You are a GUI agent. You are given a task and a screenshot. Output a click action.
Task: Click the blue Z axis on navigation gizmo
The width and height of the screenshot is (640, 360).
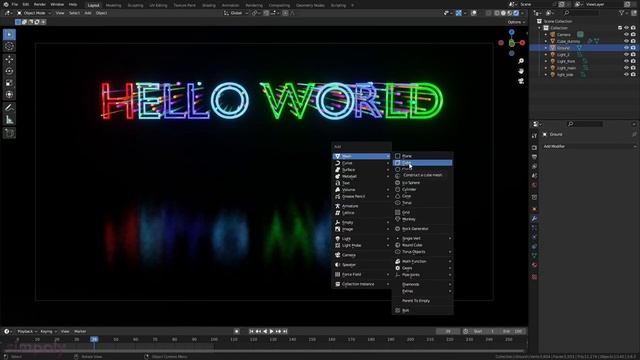tap(511, 32)
